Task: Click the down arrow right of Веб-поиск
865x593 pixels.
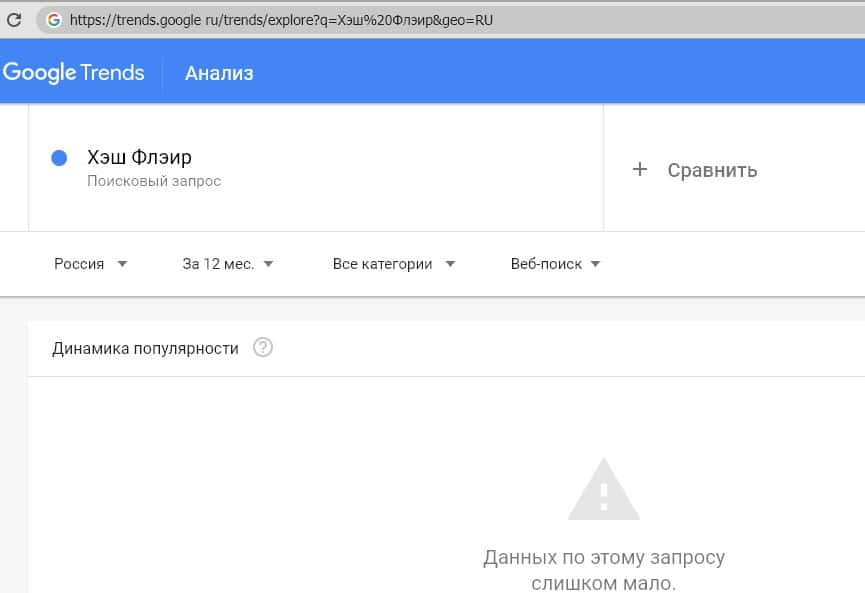Action: [x=595, y=265]
